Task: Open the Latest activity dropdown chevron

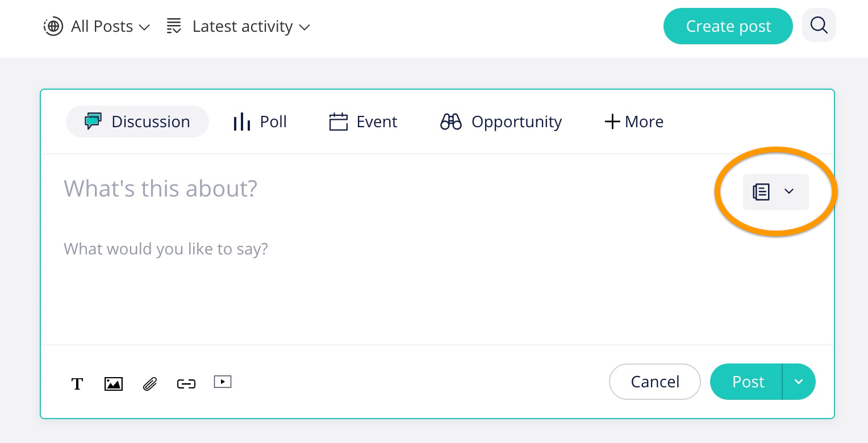Action: point(304,27)
